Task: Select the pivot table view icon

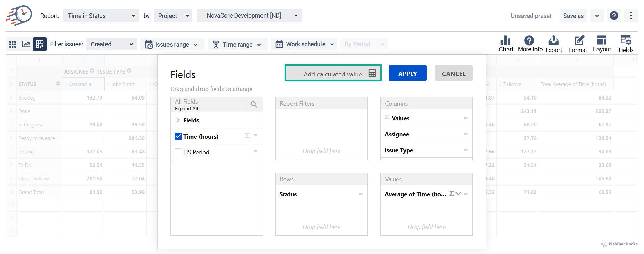Action: point(40,44)
